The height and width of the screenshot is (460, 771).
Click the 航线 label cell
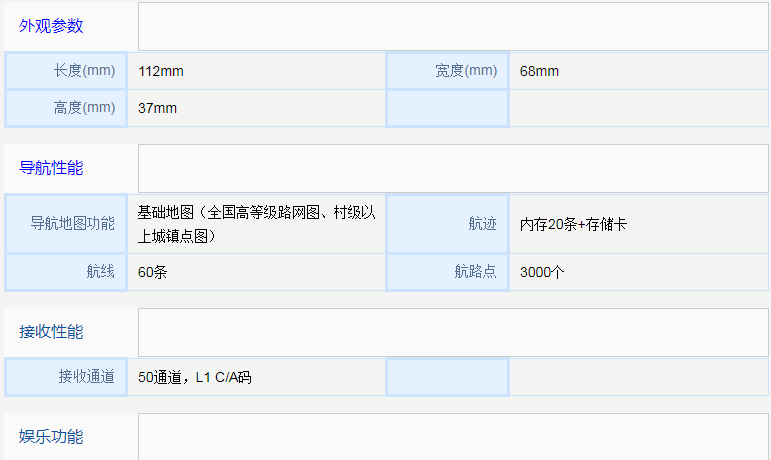[x=66, y=272]
